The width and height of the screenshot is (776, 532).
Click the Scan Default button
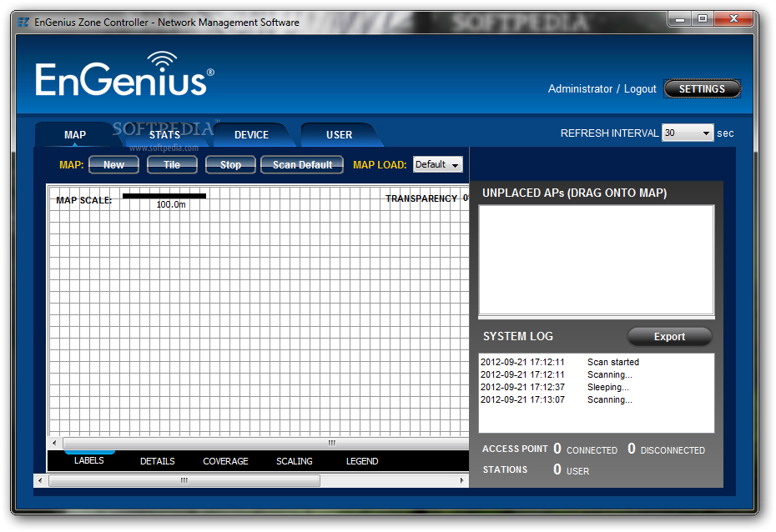pos(302,164)
